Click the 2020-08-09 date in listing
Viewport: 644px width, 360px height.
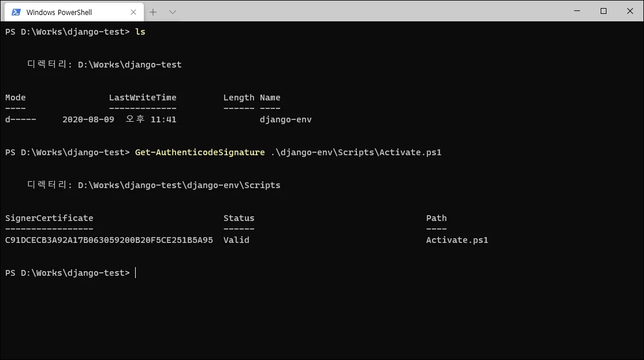pos(88,119)
